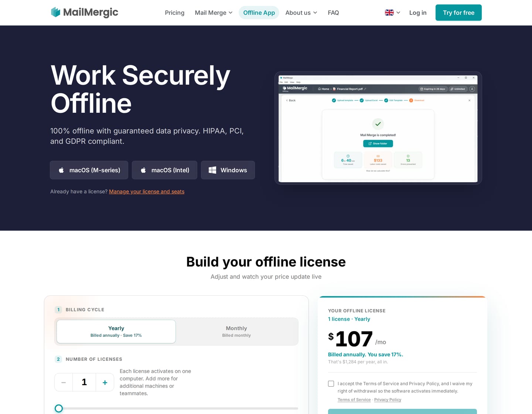
Task: Click 'Billed annually. You save 17%.' text
Action: click(x=365, y=354)
